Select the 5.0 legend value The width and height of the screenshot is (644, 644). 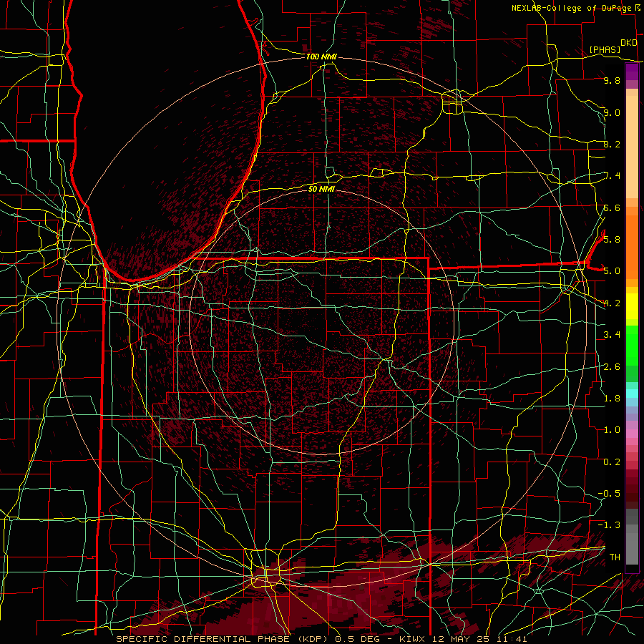coord(612,271)
